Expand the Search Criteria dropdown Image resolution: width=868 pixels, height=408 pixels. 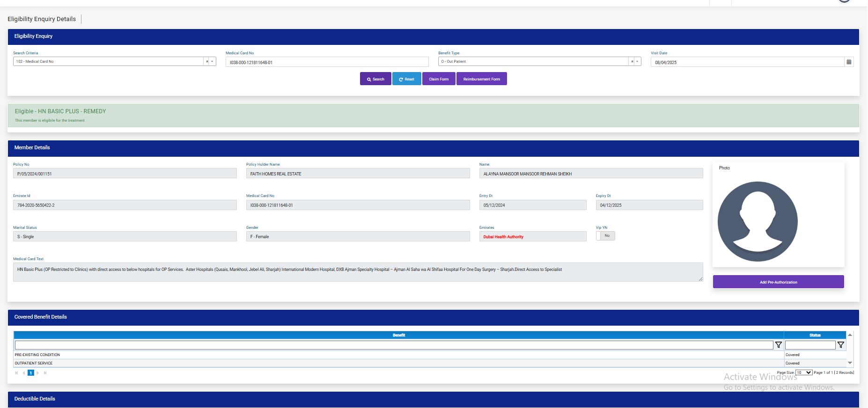212,61
